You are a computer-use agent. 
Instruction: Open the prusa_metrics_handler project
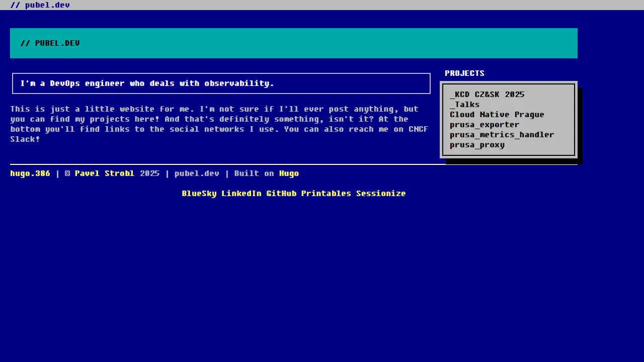502,135
